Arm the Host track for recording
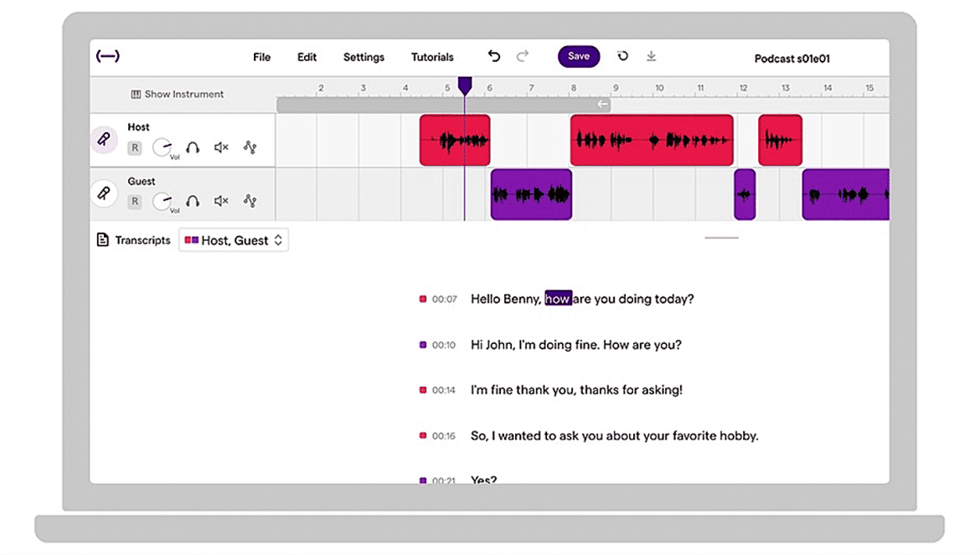 tap(134, 146)
